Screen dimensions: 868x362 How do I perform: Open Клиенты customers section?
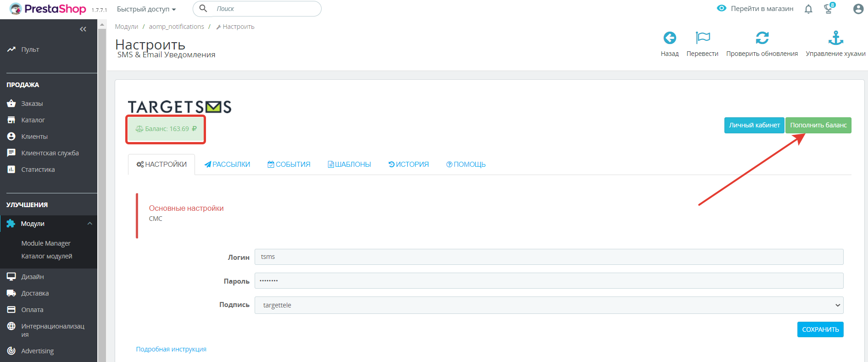click(34, 137)
